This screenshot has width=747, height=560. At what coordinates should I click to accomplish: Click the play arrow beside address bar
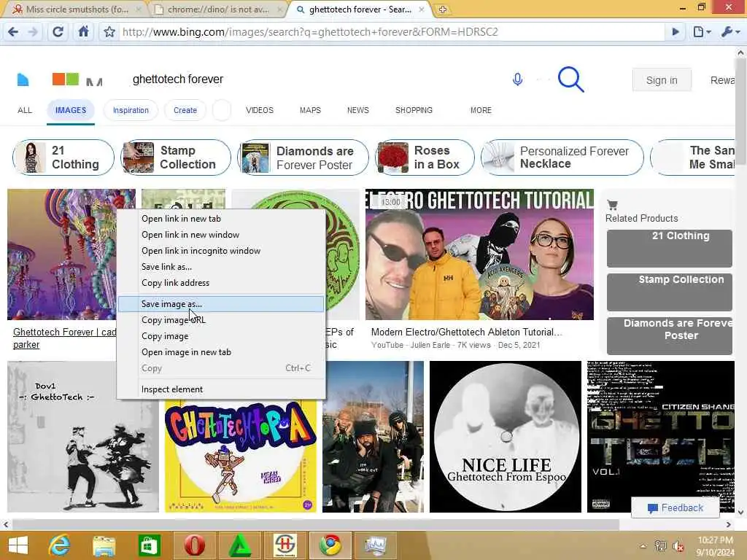[676, 32]
